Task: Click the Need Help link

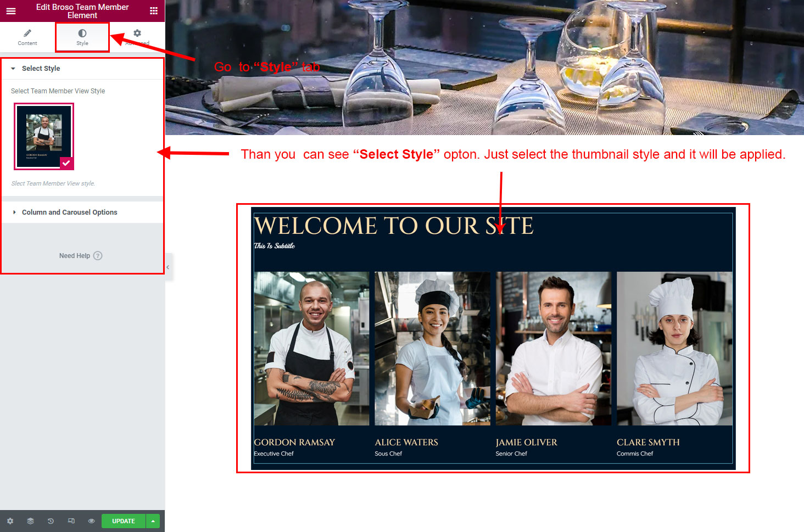Action: point(75,256)
